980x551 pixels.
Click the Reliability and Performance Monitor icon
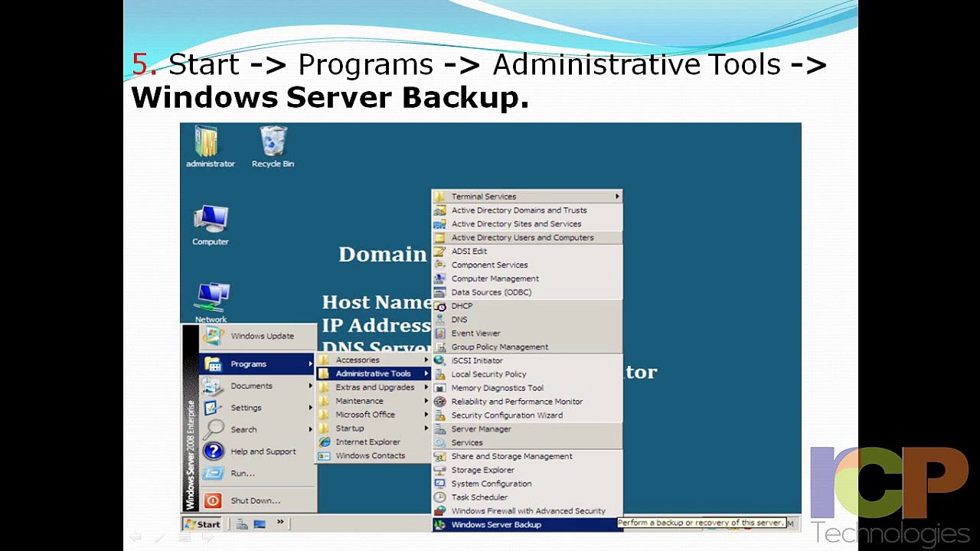pyautogui.click(x=439, y=402)
